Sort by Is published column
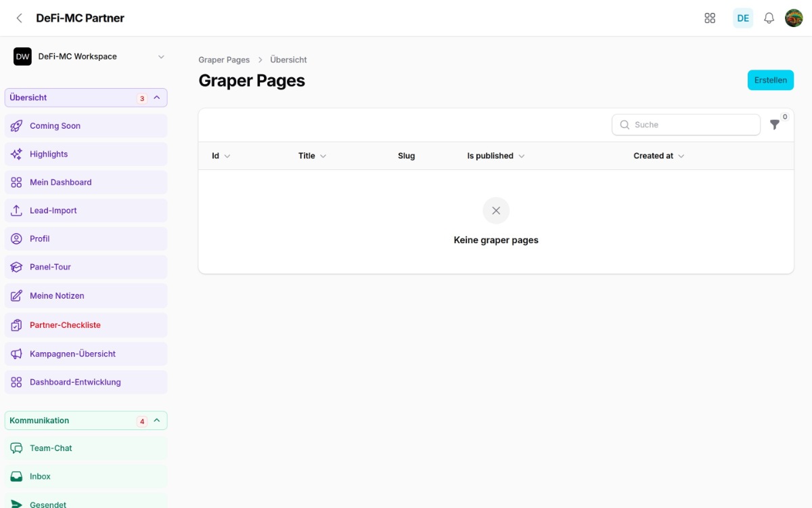 [x=496, y=156]
